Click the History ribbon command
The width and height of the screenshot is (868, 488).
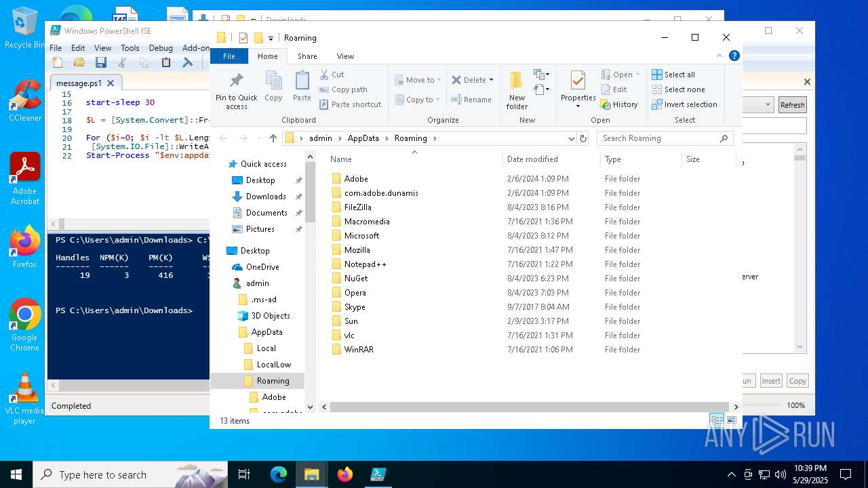[619, 104]
